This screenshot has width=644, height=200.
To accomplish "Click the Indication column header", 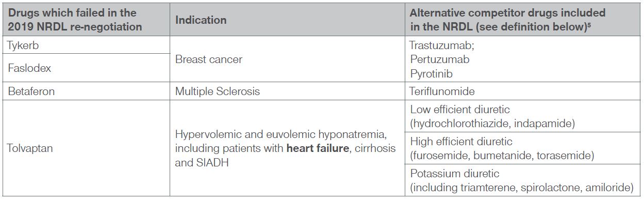I will (201, 20).
